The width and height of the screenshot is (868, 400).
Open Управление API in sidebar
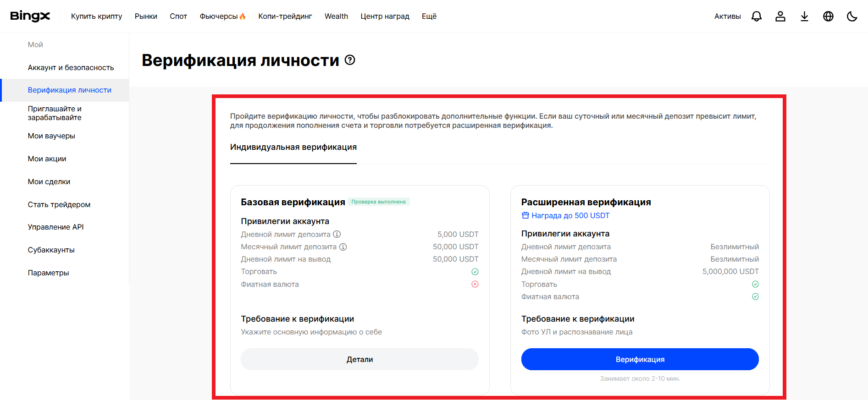coord(55,227)
